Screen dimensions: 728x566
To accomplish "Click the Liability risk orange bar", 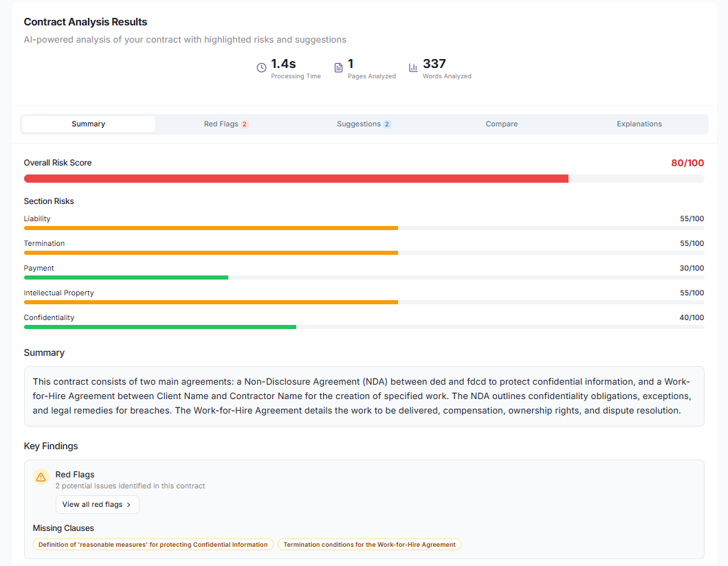I will click(211, 228).
